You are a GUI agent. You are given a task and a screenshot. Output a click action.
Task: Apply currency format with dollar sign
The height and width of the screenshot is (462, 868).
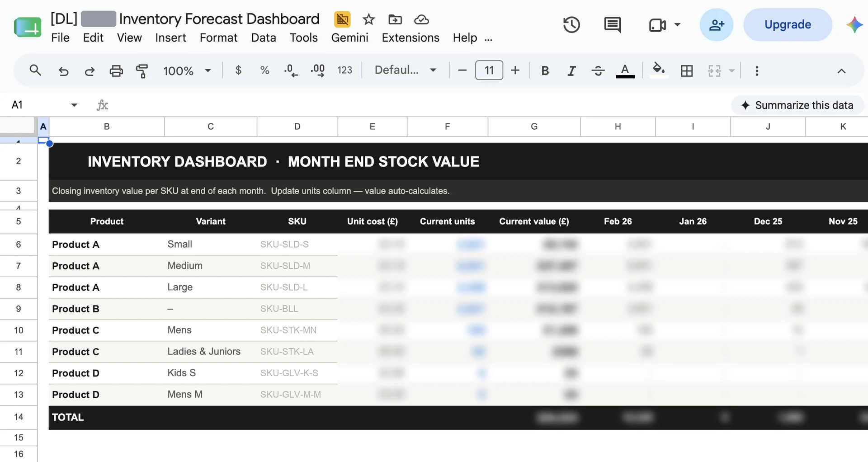point(238,70)
